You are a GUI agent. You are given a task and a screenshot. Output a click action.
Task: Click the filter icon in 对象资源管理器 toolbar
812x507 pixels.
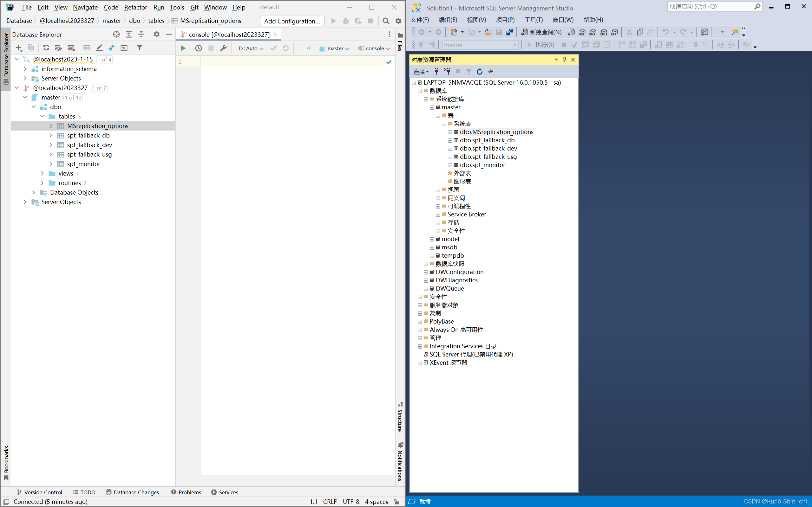468,71
